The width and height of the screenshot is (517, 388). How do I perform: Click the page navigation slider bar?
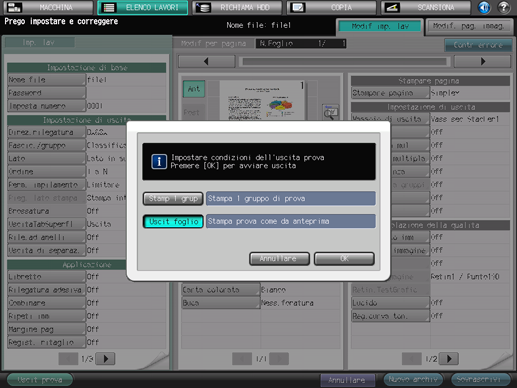344,61
